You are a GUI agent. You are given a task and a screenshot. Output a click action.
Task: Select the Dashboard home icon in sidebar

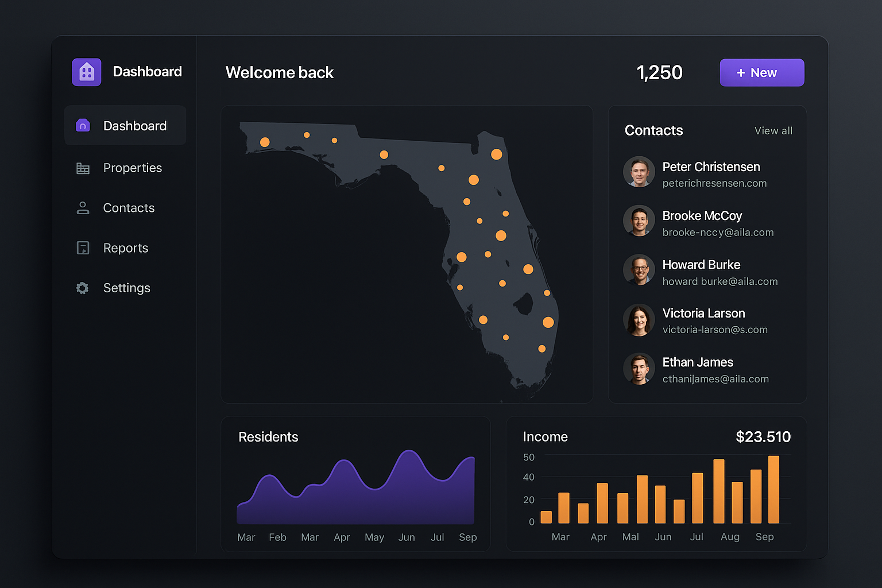pyautogui.click(x=83, y=125)
